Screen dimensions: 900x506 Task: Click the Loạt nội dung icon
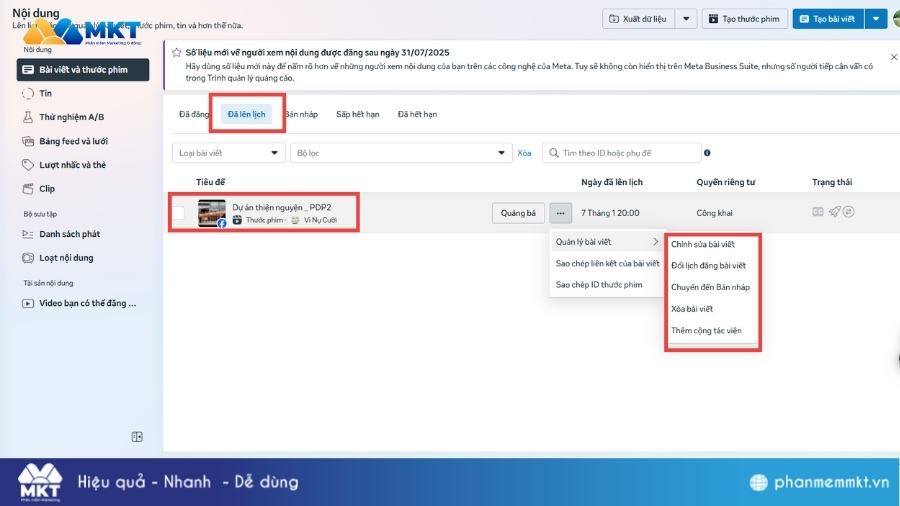coord(28,258)
